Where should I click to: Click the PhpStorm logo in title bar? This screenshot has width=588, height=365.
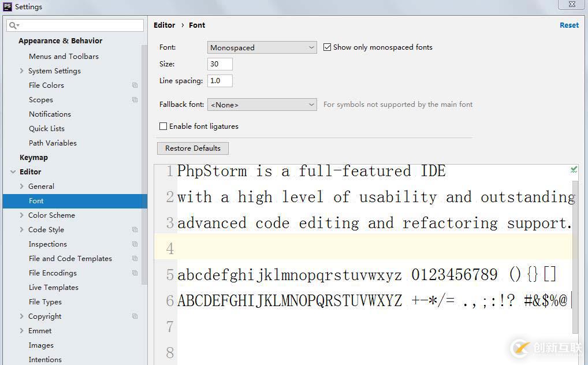coord(8,6)
